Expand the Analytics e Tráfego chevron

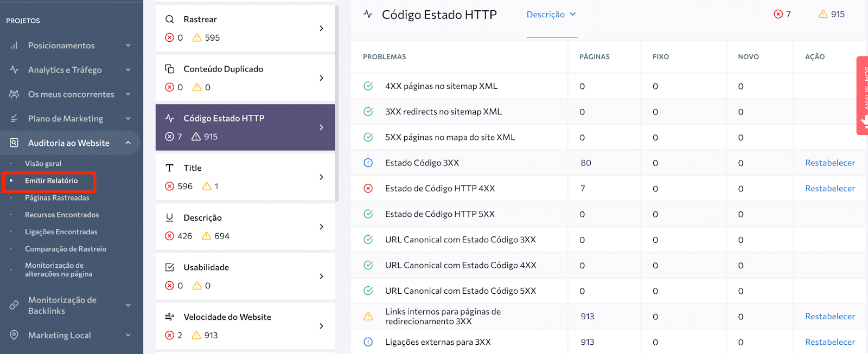[128, 70]
